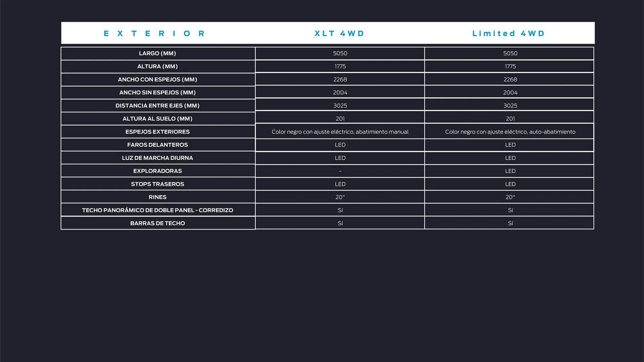Click ALTURA AL SUELO (MM) label

[x=157, y=119]
